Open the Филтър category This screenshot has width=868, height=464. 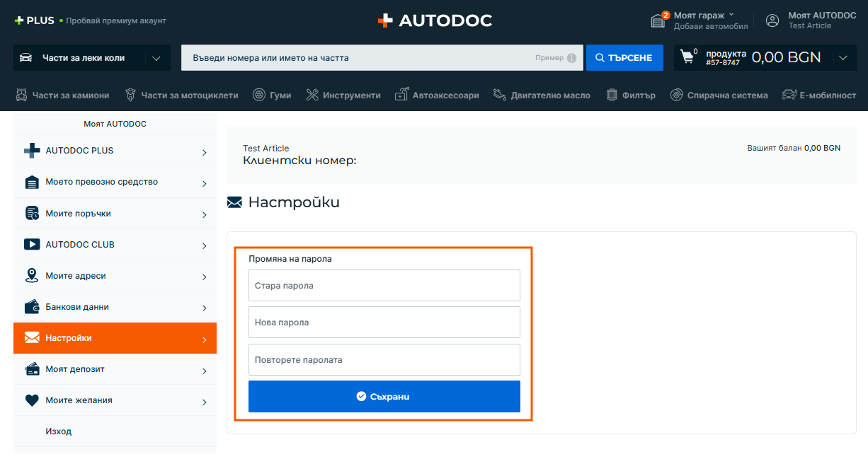click(x=632, y=95)
